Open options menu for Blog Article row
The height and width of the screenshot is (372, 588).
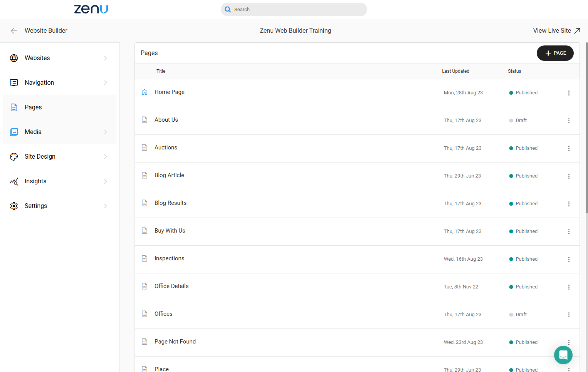[x=569, y=176]
